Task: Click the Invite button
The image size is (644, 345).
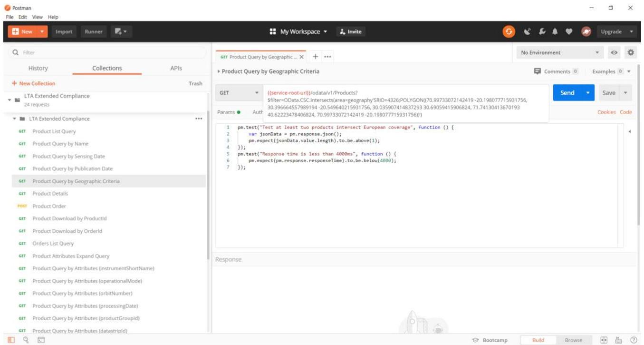Action: pos(351,31)
